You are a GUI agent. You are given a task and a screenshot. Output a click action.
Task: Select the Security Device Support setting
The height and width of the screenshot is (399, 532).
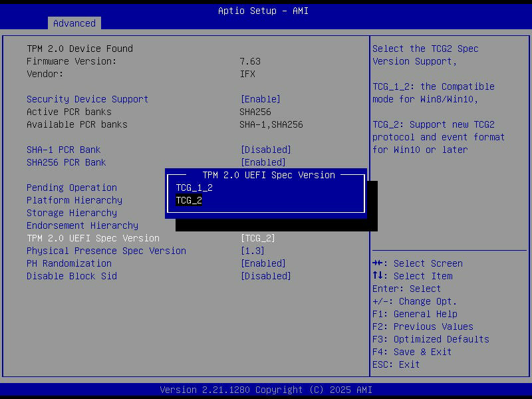87,99
